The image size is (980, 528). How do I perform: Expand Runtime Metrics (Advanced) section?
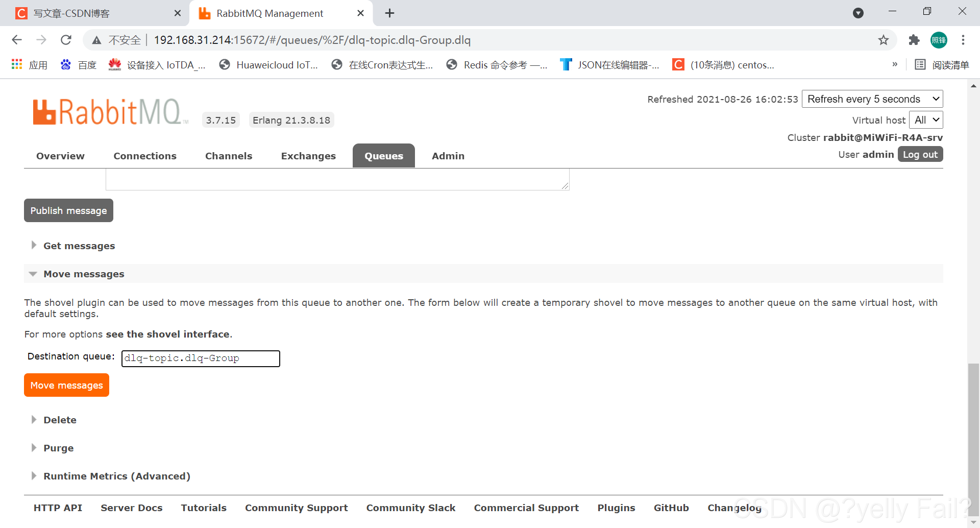click(x=116, y=476)
